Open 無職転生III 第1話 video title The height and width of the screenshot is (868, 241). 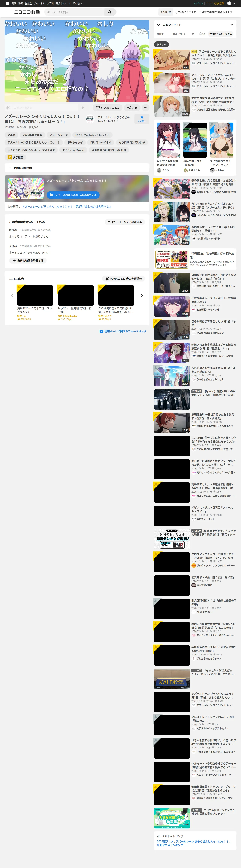[x=213, y=417]
